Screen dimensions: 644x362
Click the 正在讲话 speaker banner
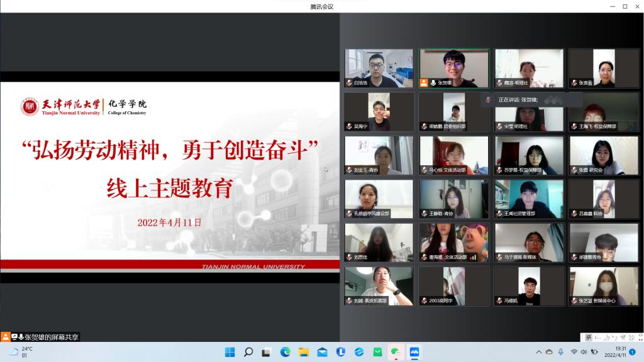tap(522, 99)
